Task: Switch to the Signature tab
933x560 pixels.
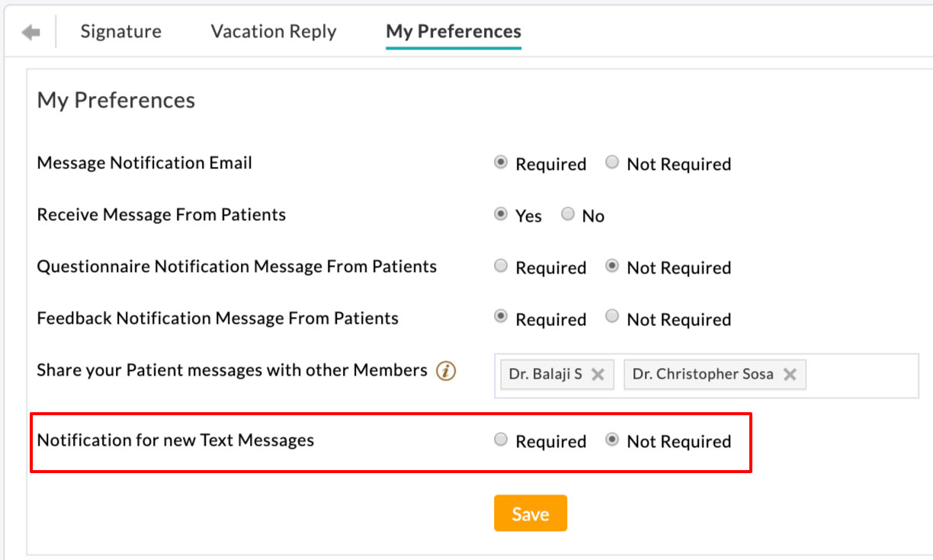Action: point(120,31)
